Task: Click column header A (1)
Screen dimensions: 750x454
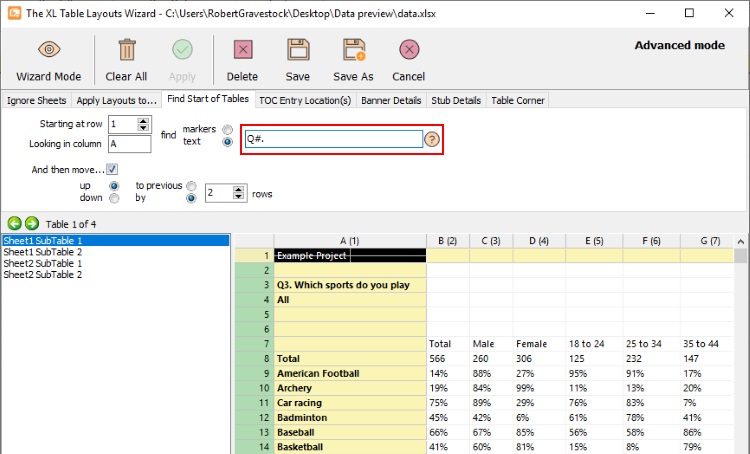Action: (x=350, y=241)
